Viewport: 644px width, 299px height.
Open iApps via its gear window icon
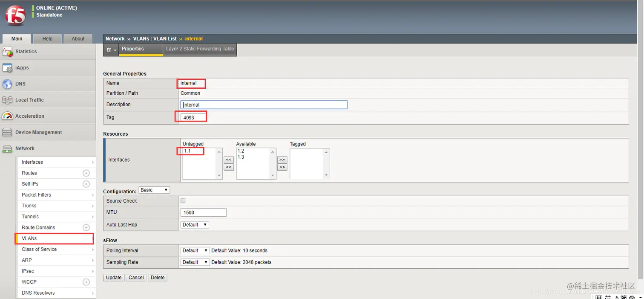[x=7, y=68]
